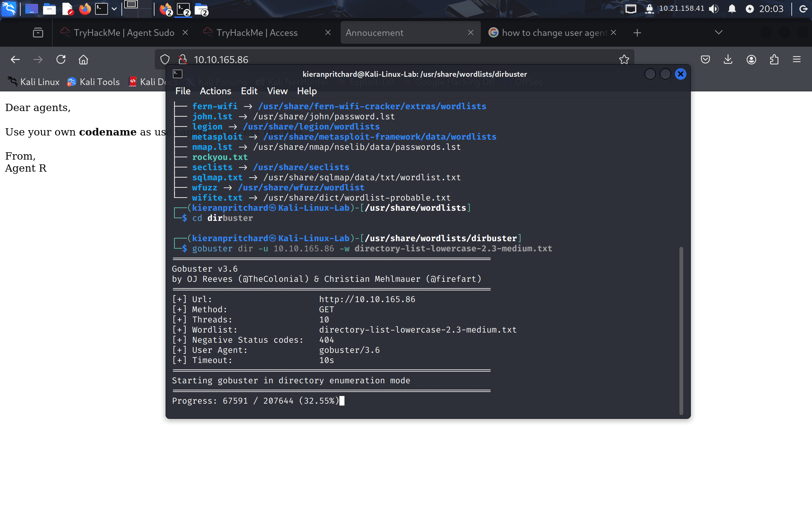
Task: Click the VPN IP address 10.21.158.41
Action: (x=681, y=8)
